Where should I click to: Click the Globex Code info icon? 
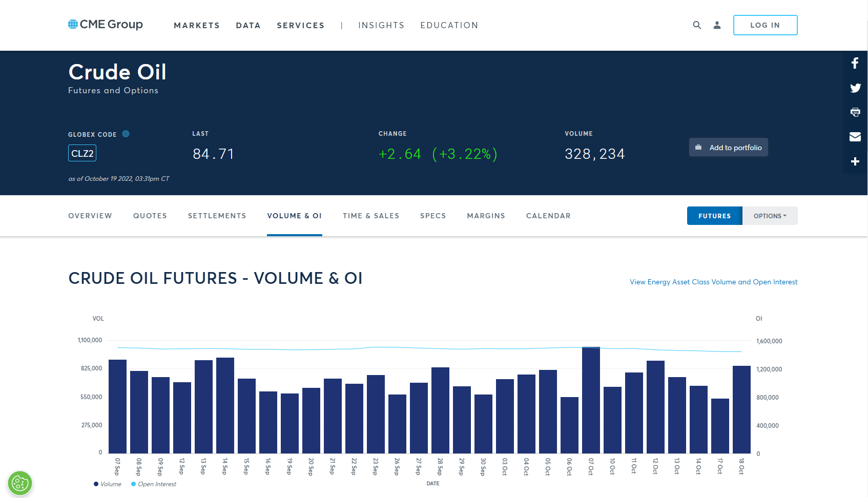coord(126,134)
